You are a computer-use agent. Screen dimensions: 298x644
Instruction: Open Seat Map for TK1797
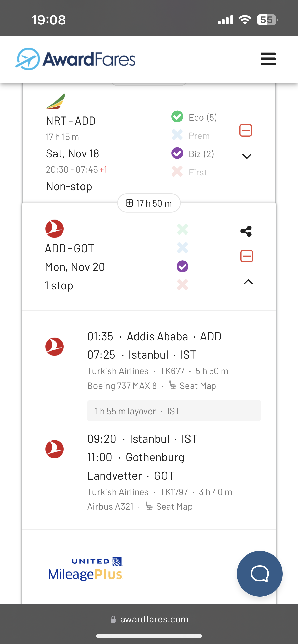(169, 507)
